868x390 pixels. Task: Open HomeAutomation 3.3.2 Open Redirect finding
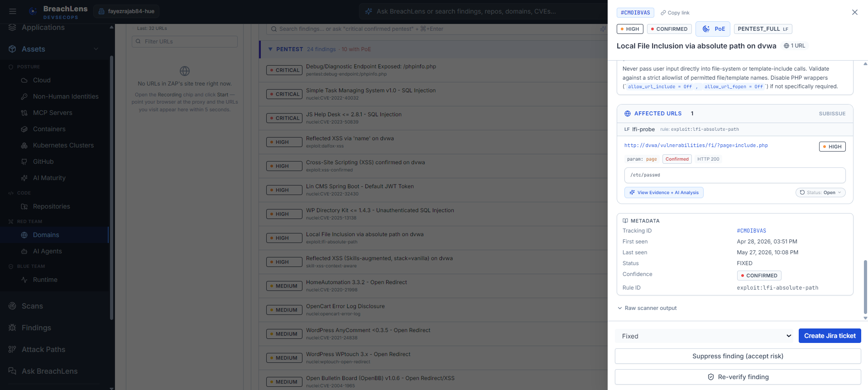pos(433,286)
